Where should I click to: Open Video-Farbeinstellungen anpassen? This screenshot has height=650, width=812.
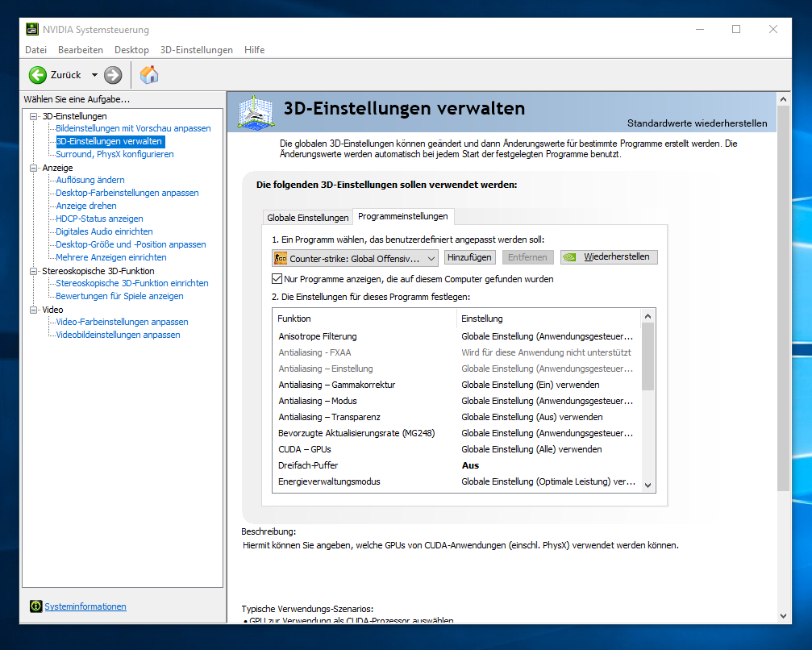tap(122, 322)
